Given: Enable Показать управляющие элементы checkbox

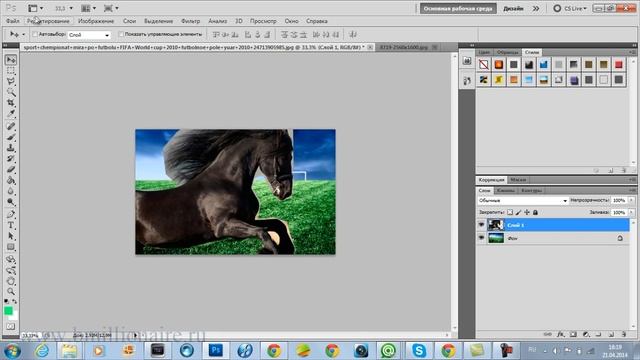Looking at the screenshot, I should coord(121,34).
